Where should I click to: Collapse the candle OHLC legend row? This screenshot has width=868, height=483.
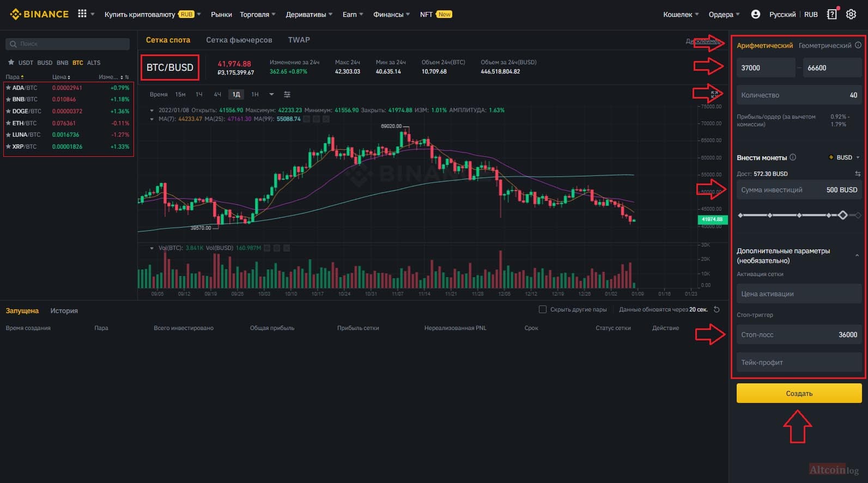tap(152, 110)
